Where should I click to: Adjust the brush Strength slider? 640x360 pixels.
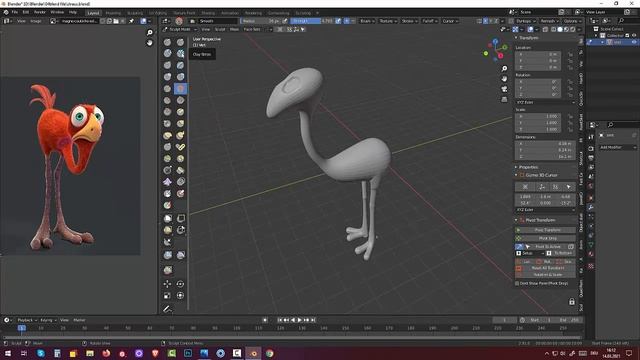tap(312, 21)
